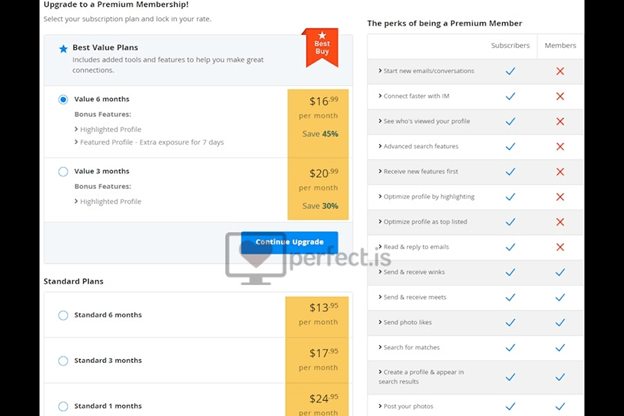624x416 pixels.
Task: Click the red X for Read & reply to emails
Action: pyautogui.click(x=560, y=247)
